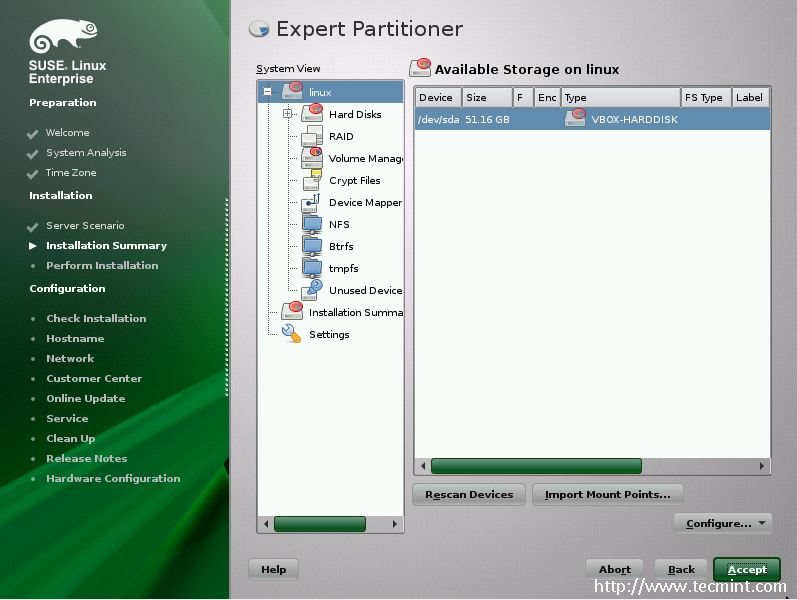Open the Configure... dropdown
This screenshot has width=797, height=600.
[722, 523]
